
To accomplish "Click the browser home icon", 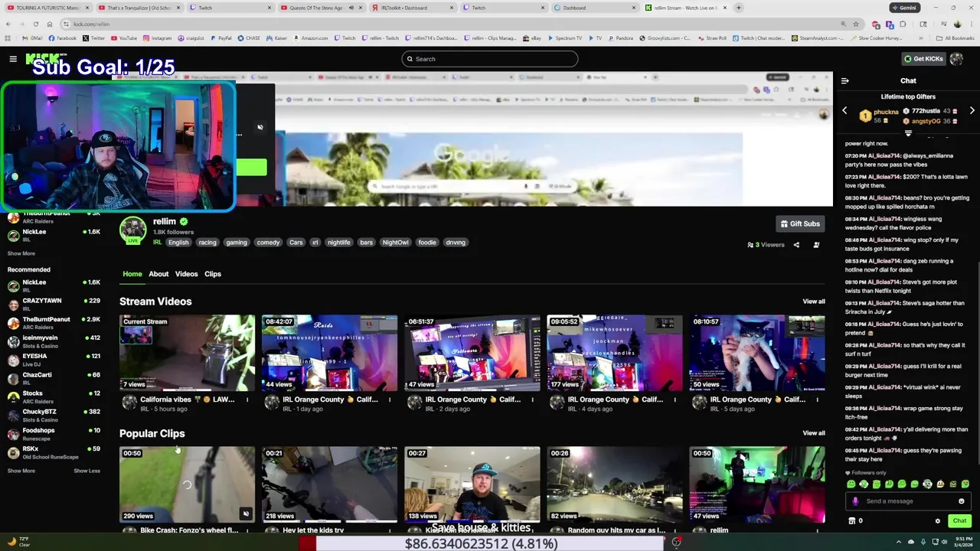I will [x=50, y=24].
